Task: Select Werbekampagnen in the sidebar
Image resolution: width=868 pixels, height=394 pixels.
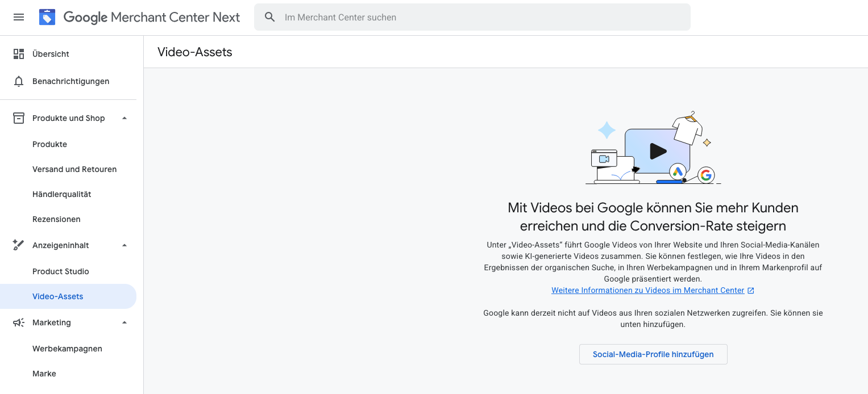Action: [67, 349]
